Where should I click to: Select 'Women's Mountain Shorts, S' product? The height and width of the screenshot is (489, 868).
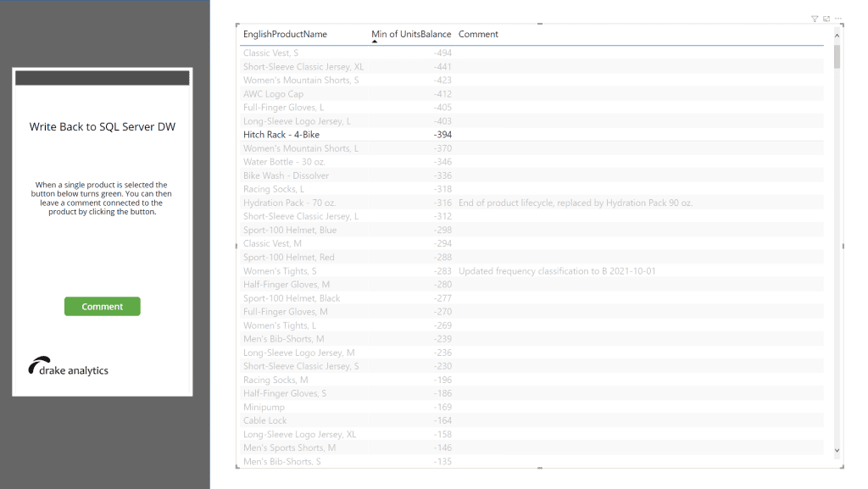(x=301, y=81)
